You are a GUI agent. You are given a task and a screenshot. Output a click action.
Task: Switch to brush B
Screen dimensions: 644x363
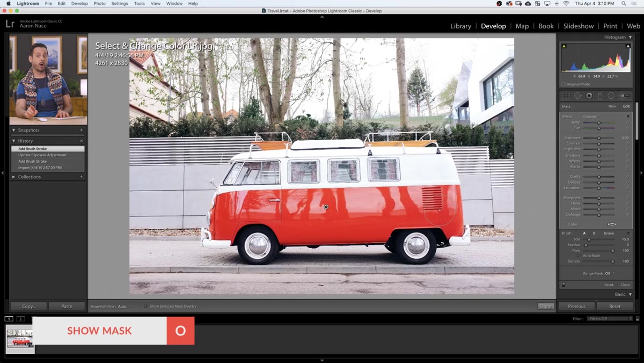pos(594,233)
